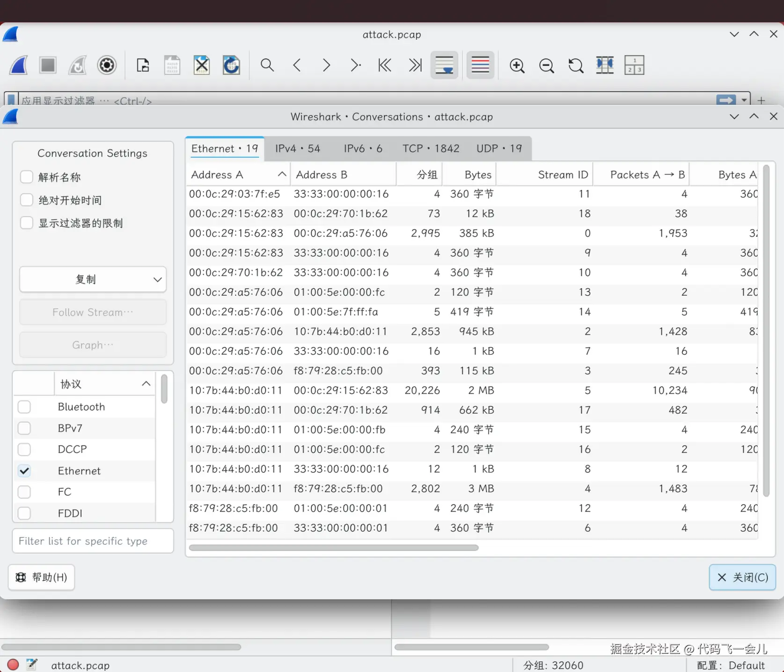Check the Bluetooth protocol box

tap(24, 407)
